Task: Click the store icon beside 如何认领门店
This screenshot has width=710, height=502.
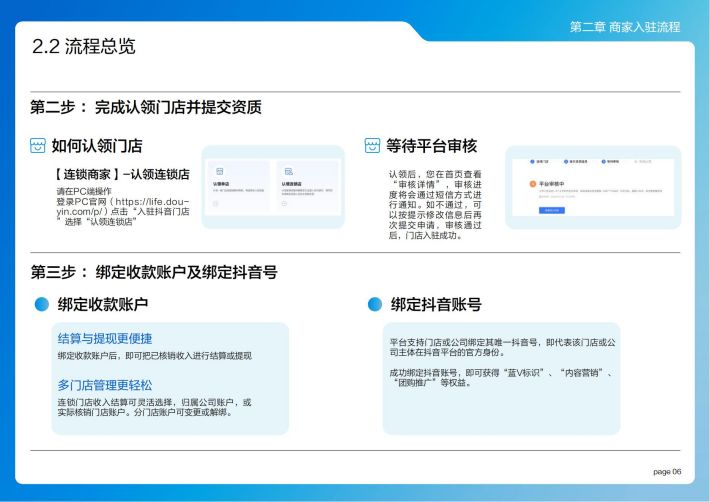Action: pos(38,146)
